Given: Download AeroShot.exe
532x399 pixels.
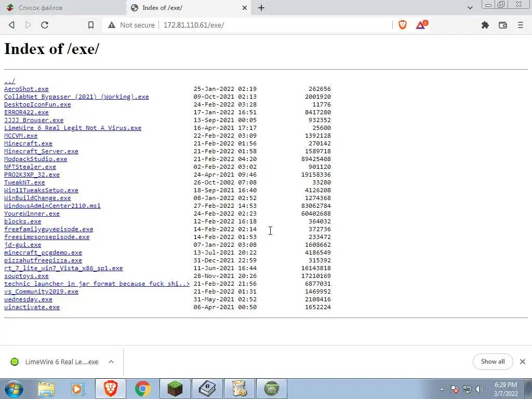Looking at the screenshot, I should 26,88.
